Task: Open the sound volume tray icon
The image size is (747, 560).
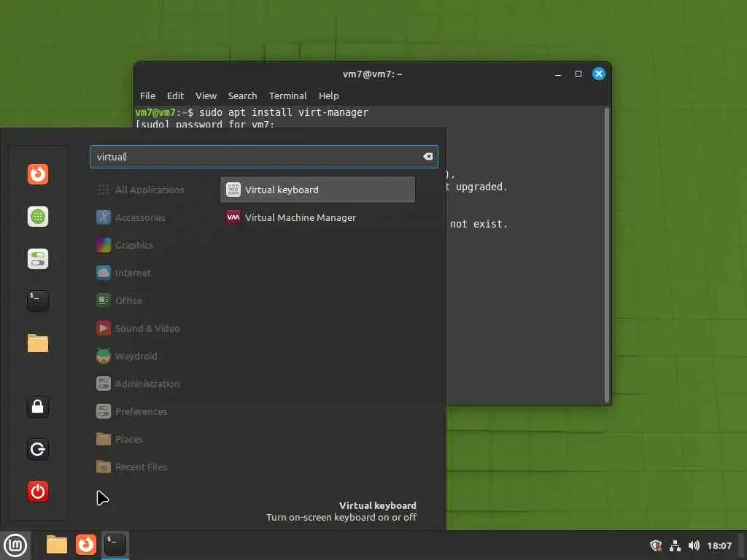Action: (x=694, y=545)
